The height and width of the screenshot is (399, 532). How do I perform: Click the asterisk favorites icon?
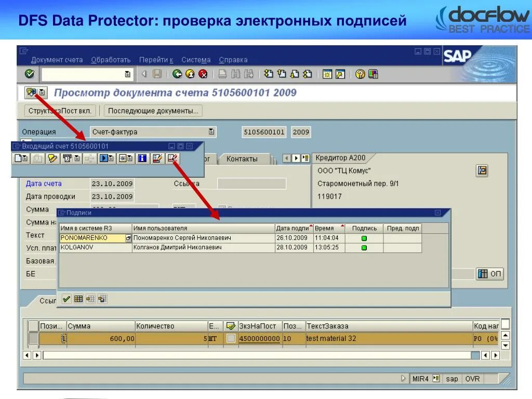(x=123, y=158)
